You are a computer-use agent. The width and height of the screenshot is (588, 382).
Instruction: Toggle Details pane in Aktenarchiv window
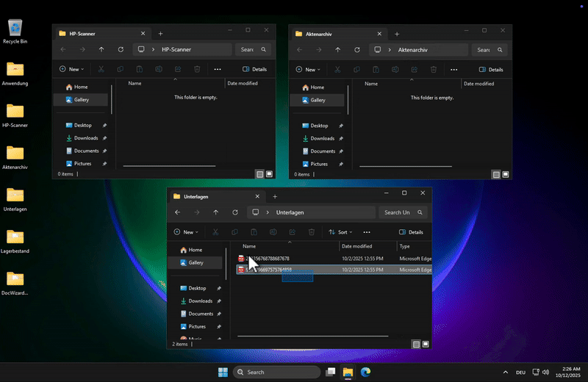coord(491,70)
